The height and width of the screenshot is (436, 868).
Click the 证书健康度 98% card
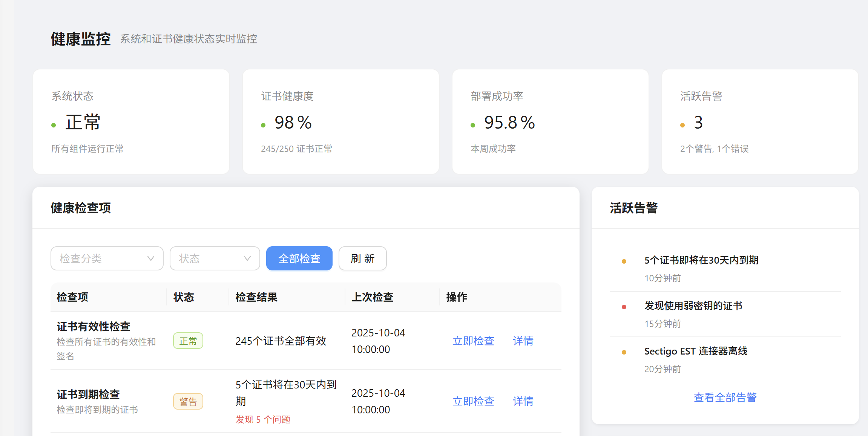coord(340,121)
